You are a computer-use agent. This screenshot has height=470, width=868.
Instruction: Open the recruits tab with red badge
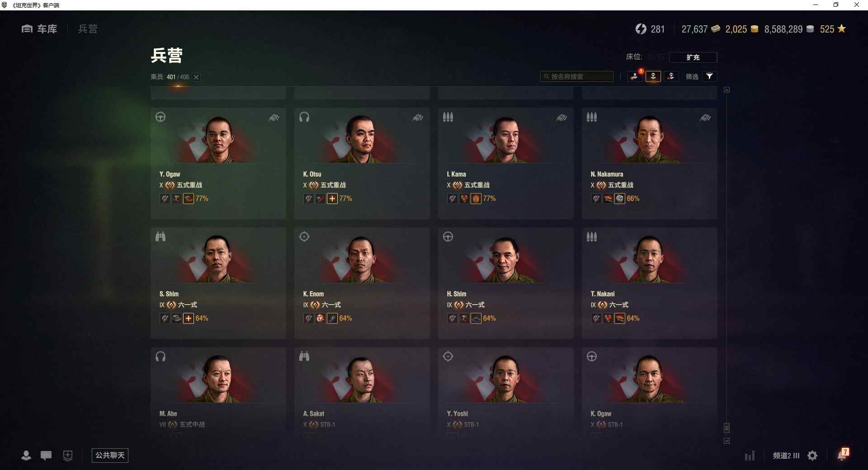click(635, 76)
